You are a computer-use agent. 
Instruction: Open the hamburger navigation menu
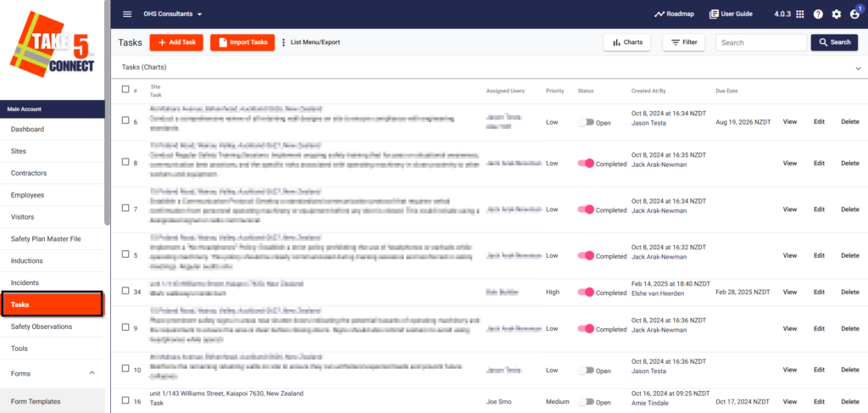pos(127,14)
